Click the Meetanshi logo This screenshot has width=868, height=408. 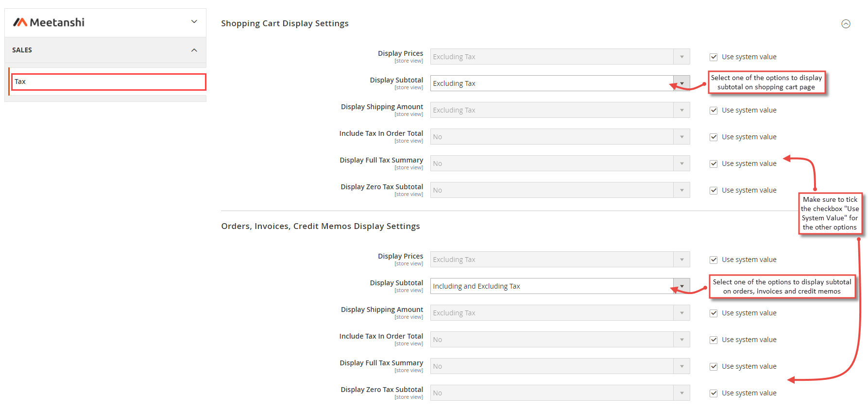tap(49, 22)
